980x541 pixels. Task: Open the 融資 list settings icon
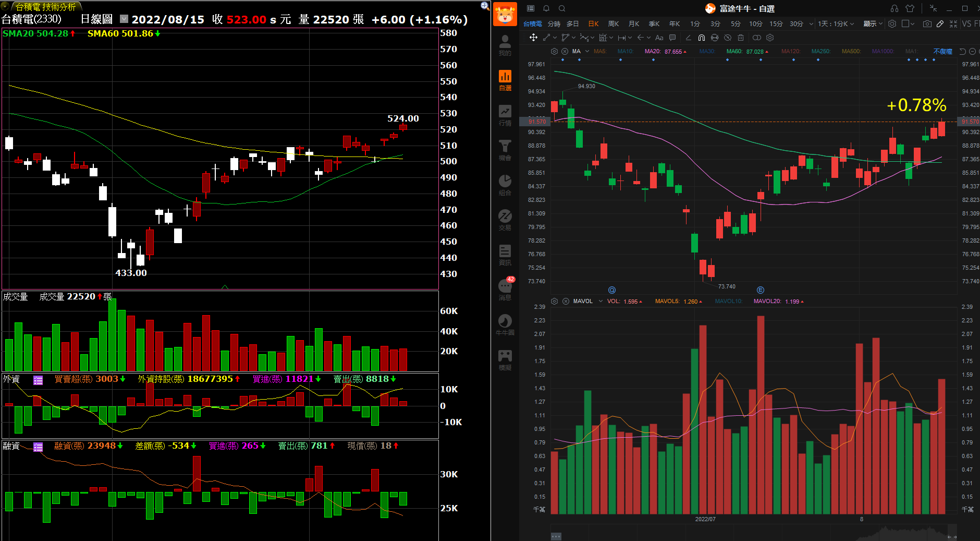(38, 447)
